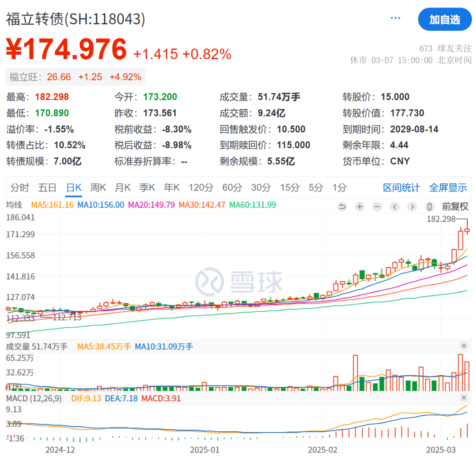
Task: Zoom out on the chart
Action: pyautogui.click(x=377, y=206)
